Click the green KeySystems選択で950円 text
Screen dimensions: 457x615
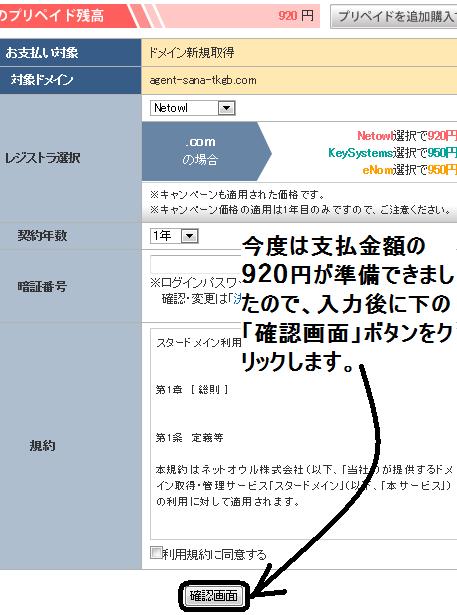(392, 152)
